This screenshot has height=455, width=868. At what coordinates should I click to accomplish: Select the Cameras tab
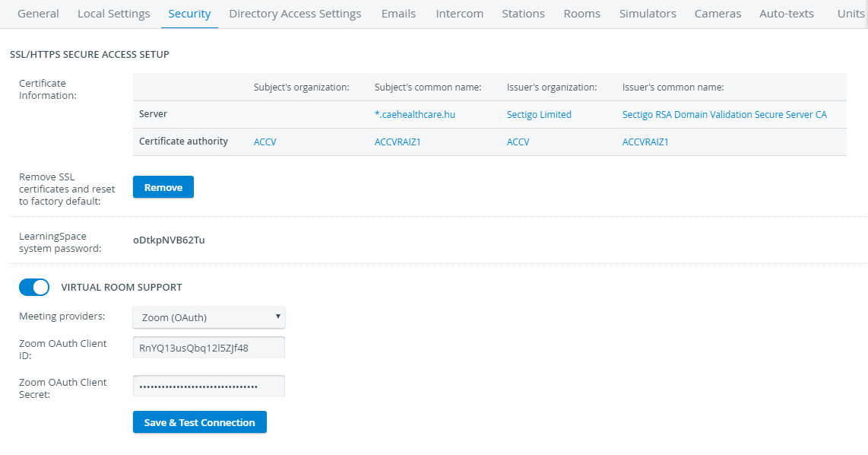pyautogui.click(x=718, y=14)
